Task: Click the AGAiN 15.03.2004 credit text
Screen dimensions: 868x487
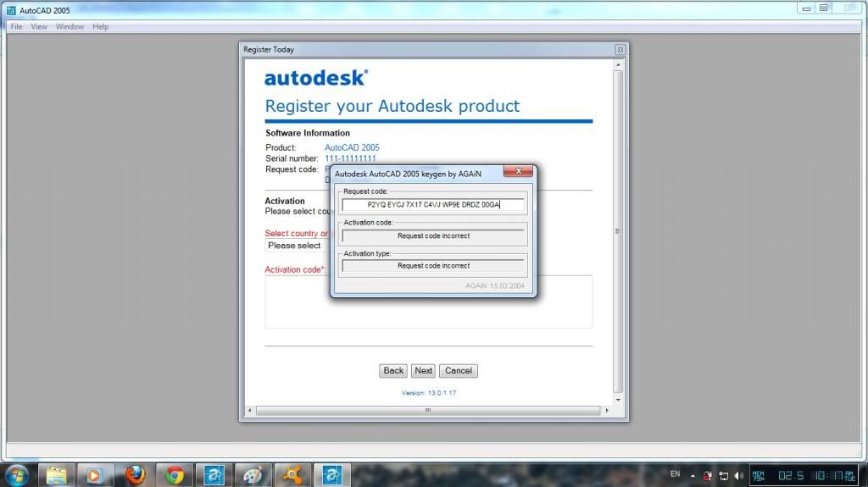Action: 494,286
